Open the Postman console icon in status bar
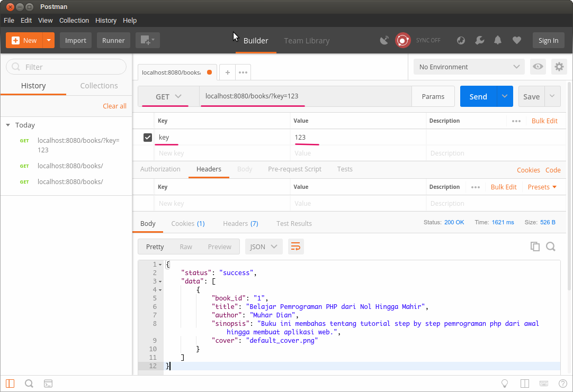573x392 pixels. tap(48, 384)
